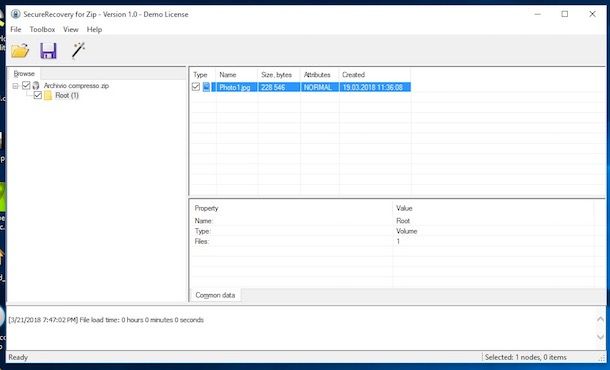The width and height of the screenshot is (610, 370).
Task: Select the Root (1) tree item
Action: point(67,95)
